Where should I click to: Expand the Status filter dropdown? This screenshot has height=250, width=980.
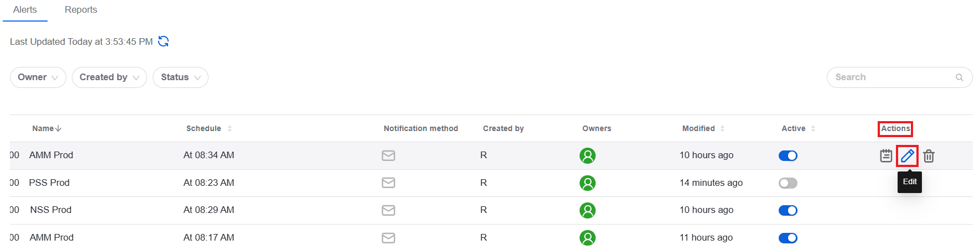pyautogui.click(x=180, y=77)
